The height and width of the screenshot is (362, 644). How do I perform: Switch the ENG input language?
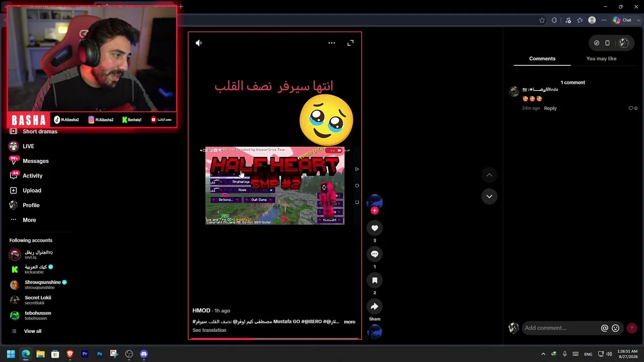click(588, 354)
